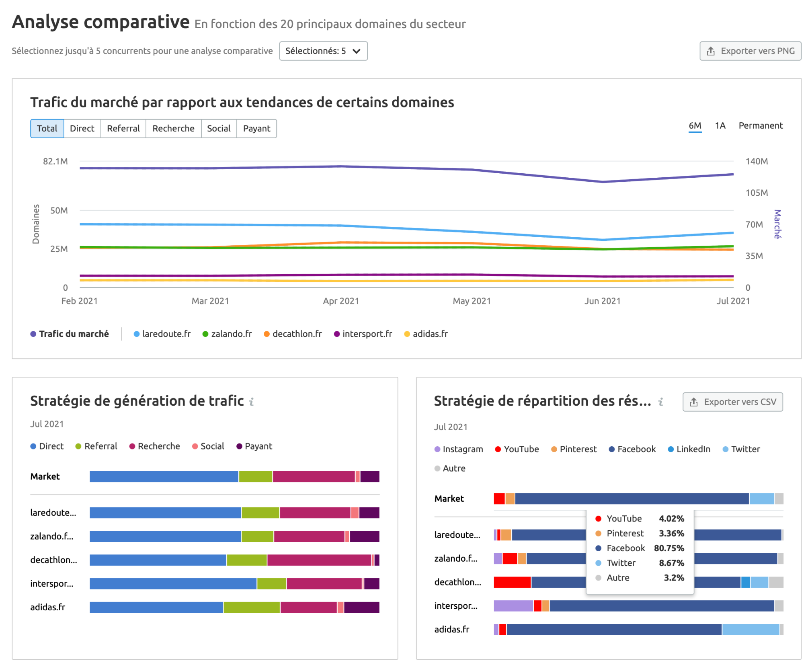The width and height of the screenshot is (812, 665).
Task: Toggle Referral legend in traffic strategy
Action: 96,446
